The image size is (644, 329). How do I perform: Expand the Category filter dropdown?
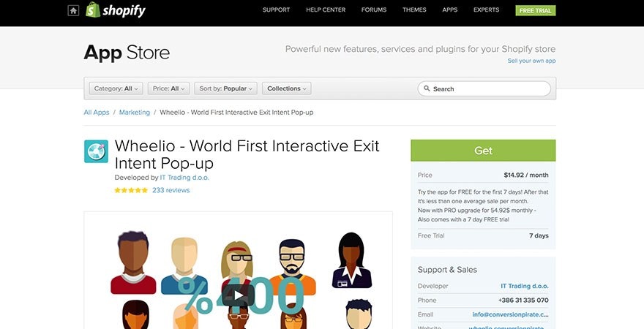pyautogui.click(x=116, y=88)
